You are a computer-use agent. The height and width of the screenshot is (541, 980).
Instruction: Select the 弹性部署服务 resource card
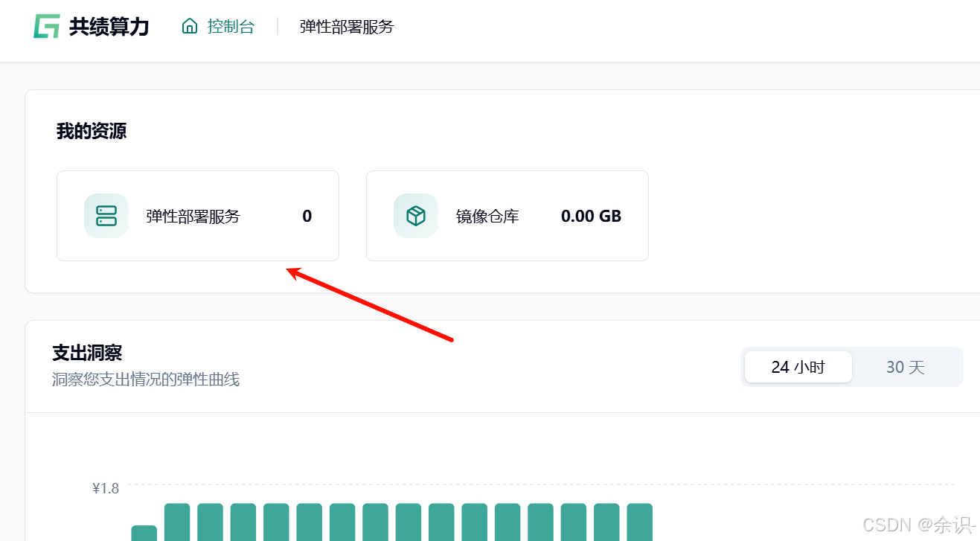(x=197, y=215)
